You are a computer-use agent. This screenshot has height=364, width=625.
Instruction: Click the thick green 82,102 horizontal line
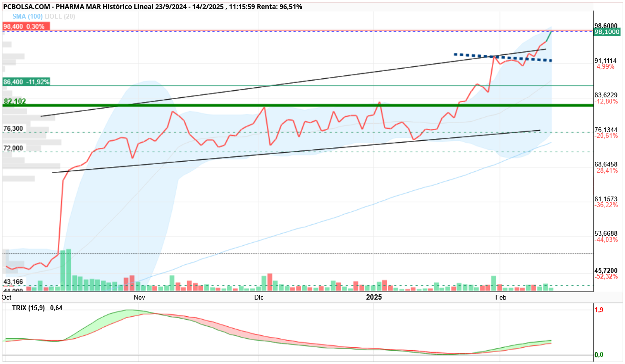[297, 105]
